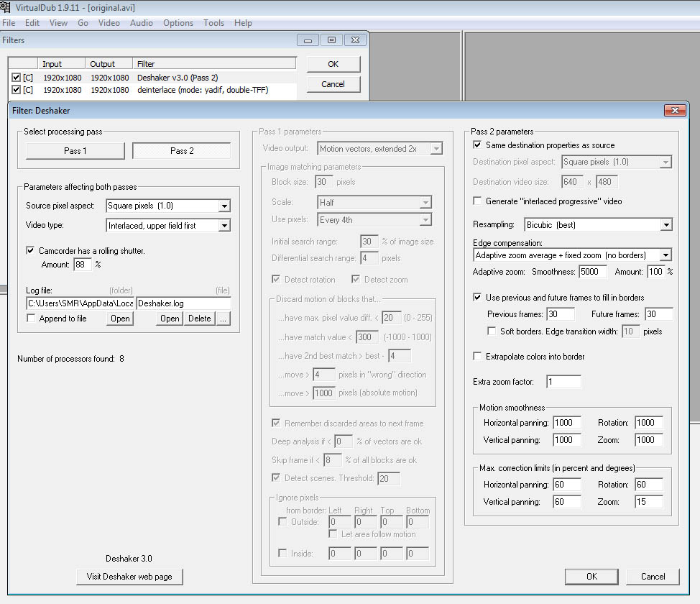Image resolution: width=700 pixels, height=604 pixels.
Task: Toggle Camcorder has a rolling shutter
Action: pyautogui.click(x=30, y=251)
